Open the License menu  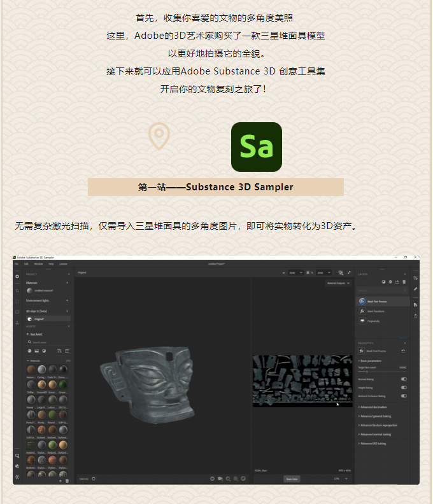64,264
